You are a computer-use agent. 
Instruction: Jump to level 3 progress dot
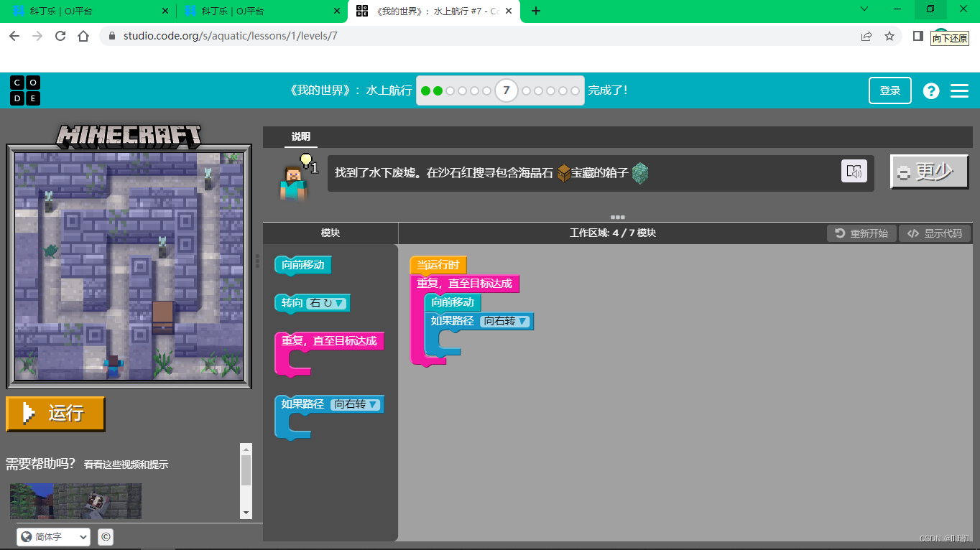click(x=450, y=90)
